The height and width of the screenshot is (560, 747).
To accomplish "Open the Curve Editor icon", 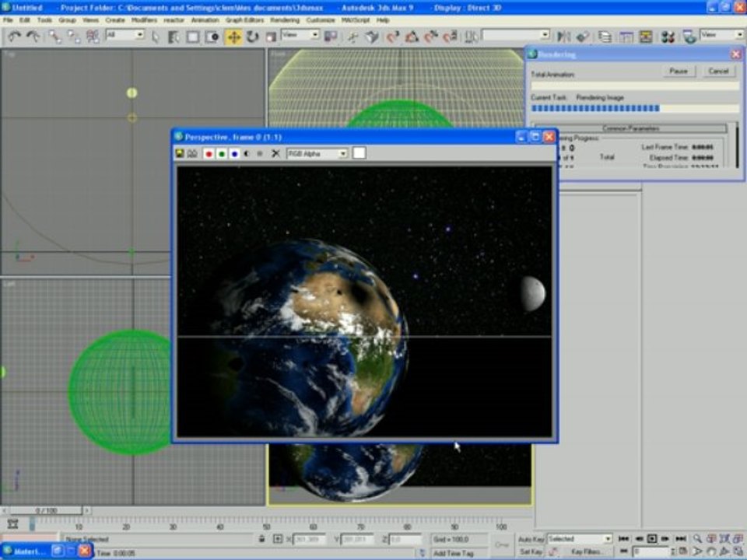I will pos(626,37).
